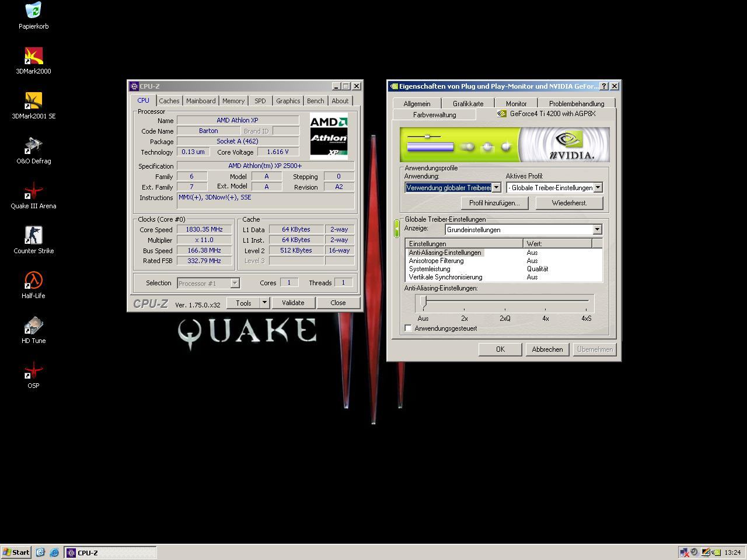Open the Allgemein tab
This screenshot has height=560, width=747.
tap(417, 104)
